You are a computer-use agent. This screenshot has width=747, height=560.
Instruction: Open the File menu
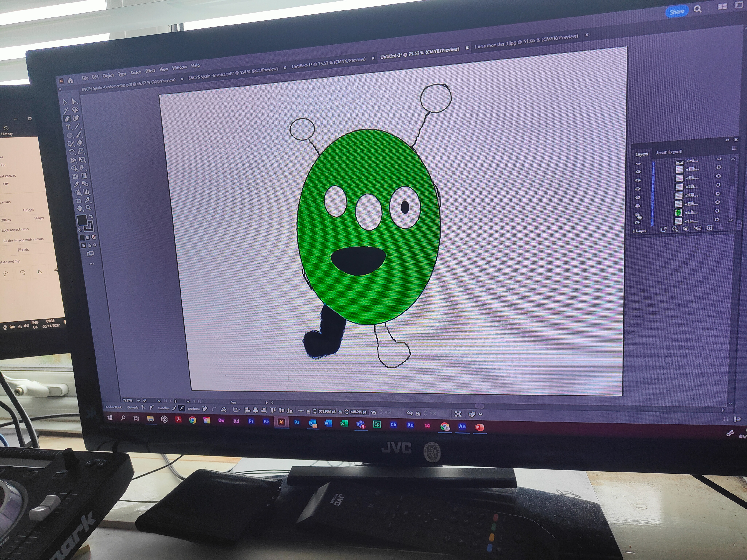tap(85, 78)
